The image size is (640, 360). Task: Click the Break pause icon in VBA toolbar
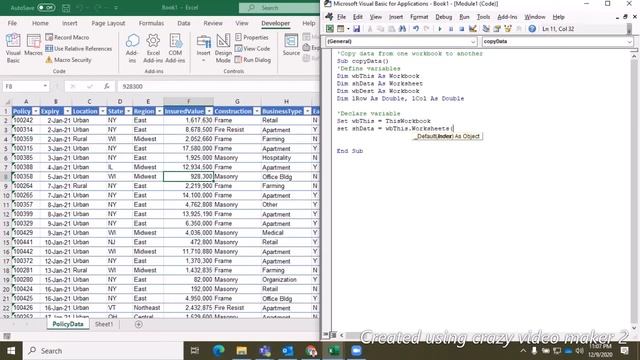(x=451, y=29)
